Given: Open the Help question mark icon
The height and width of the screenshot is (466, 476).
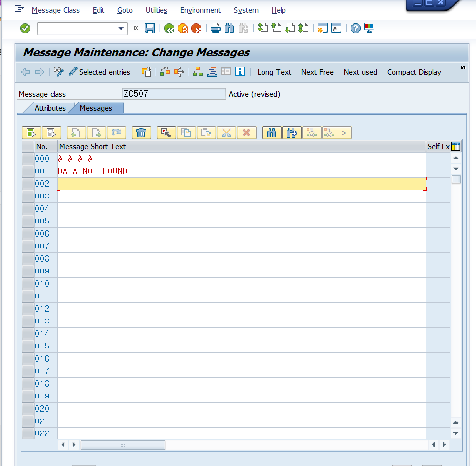Looking at the screenshot, I should (355, 28).
